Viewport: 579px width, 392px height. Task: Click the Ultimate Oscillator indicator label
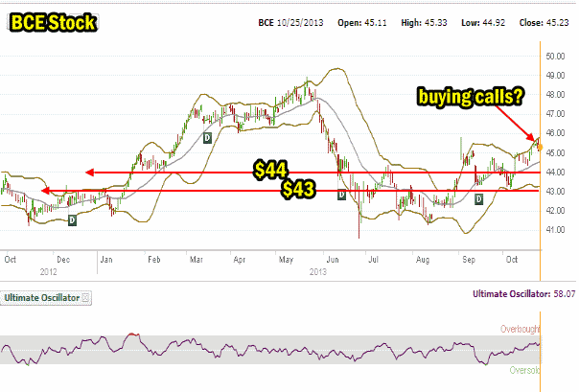tap(42, 297)
